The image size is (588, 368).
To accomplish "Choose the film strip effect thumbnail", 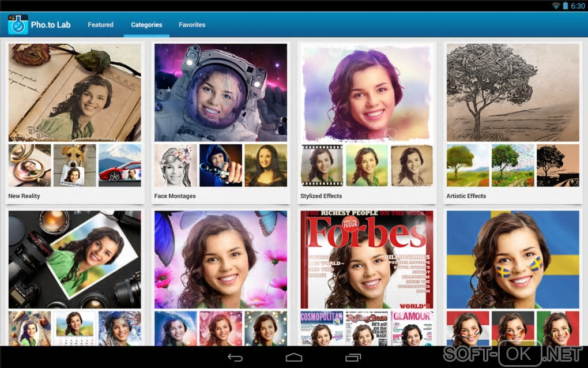I will (x=322, y=166).
